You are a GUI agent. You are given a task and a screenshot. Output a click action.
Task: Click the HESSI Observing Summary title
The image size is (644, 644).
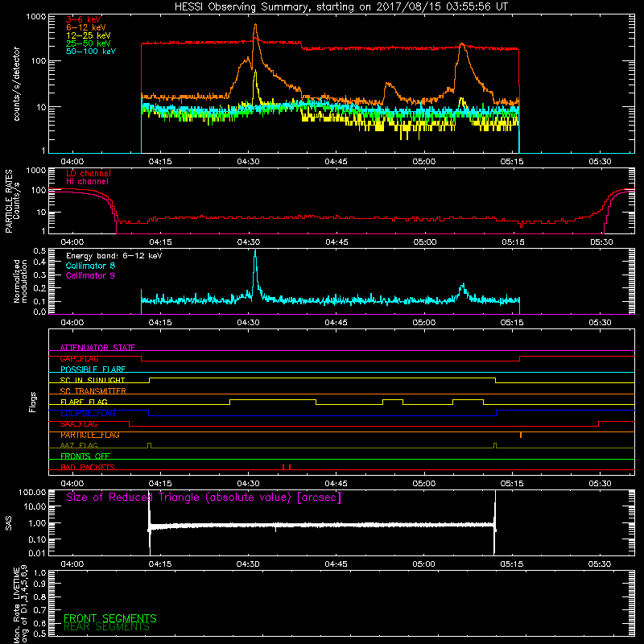[341, 7]
